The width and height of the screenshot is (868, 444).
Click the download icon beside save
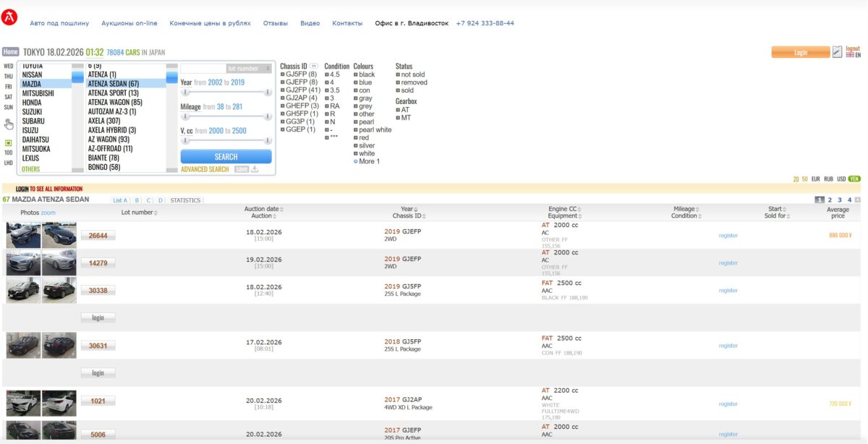point(255,169)
